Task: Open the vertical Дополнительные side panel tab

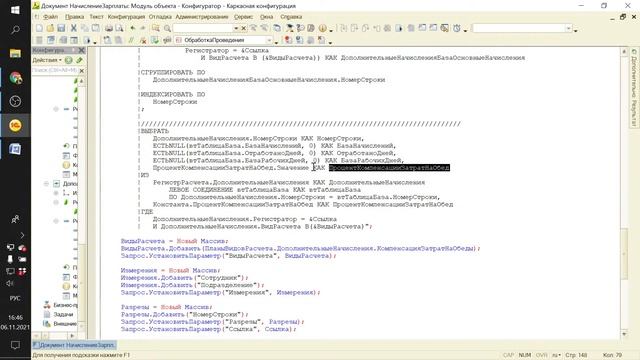Action: 634,88
